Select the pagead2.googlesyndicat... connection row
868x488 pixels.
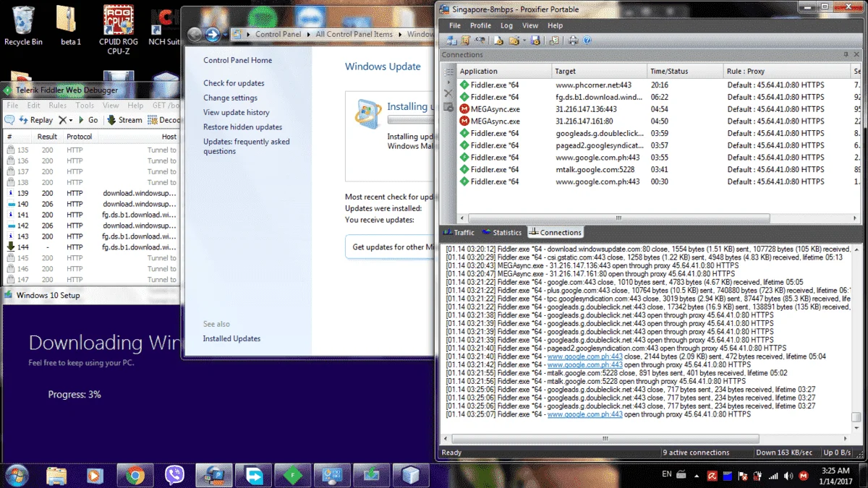tap(660, 145)
